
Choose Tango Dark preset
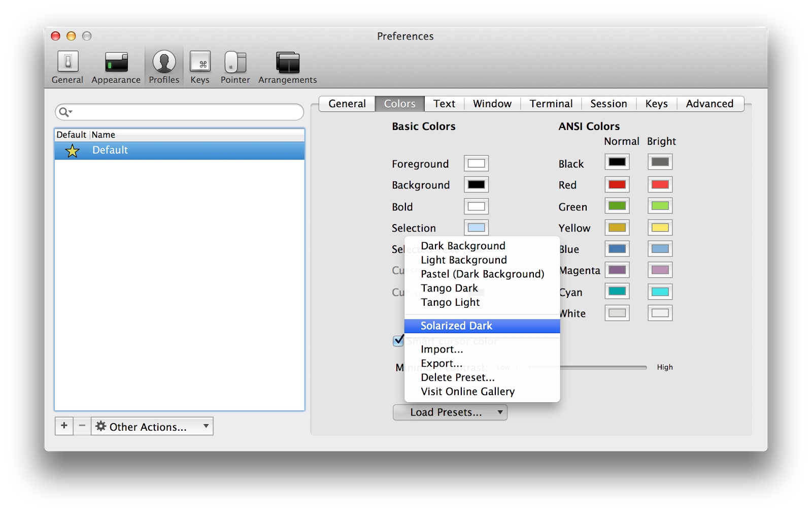(x=482, y=288)
